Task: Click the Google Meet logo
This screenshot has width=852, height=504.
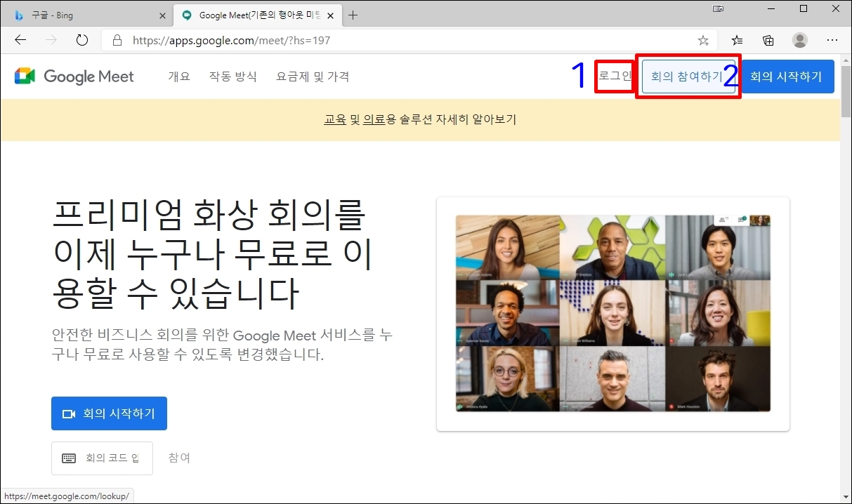Action: (x=74, y=76)
